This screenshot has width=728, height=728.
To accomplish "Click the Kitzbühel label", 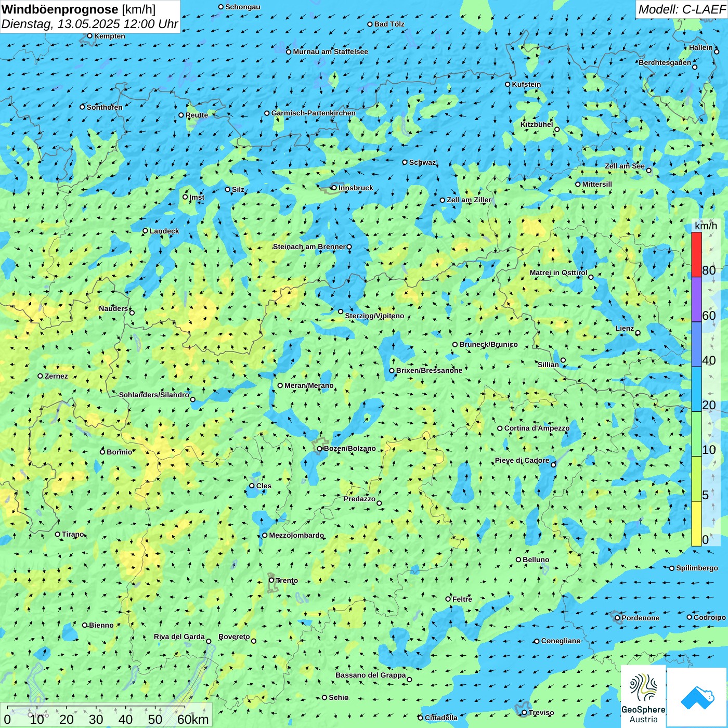I will click(x=537, y=124).
